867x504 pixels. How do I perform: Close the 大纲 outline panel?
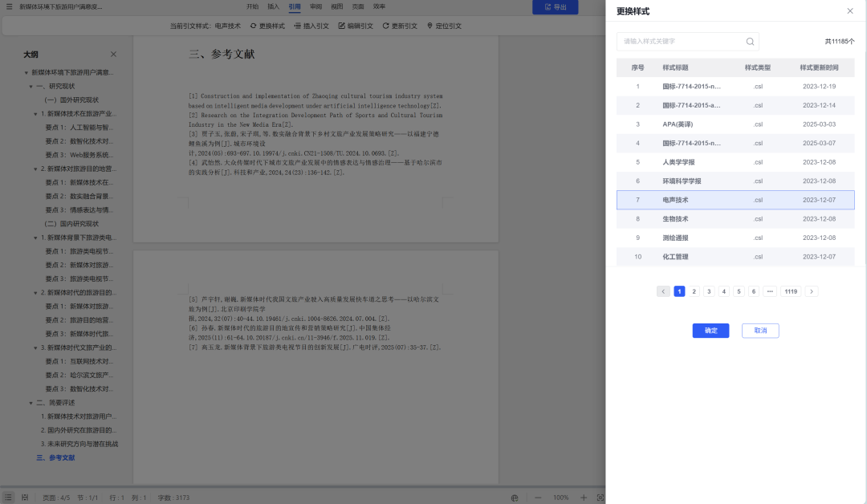click(x=113, y=55)
